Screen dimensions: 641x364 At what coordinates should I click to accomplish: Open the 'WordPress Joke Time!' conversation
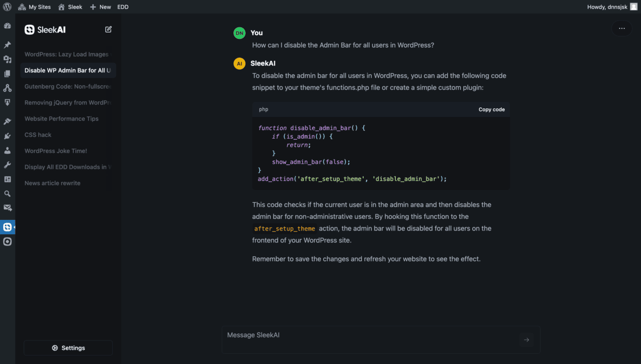coord(56,151)
